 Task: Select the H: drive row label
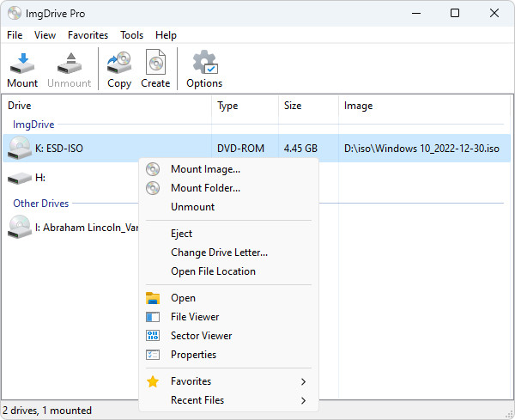tap(40, 178)
